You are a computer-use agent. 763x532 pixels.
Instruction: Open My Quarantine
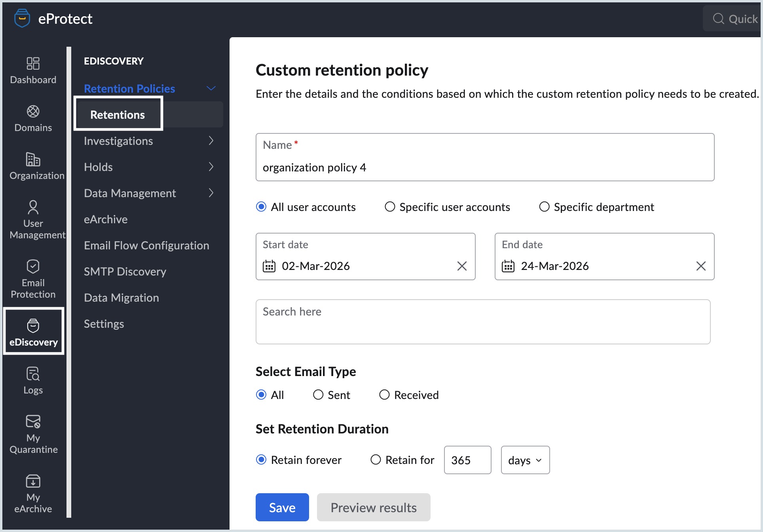point(33,433)
